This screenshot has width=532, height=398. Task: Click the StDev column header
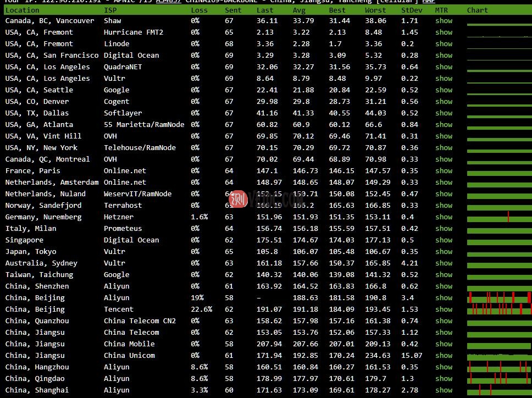[412, 9]
